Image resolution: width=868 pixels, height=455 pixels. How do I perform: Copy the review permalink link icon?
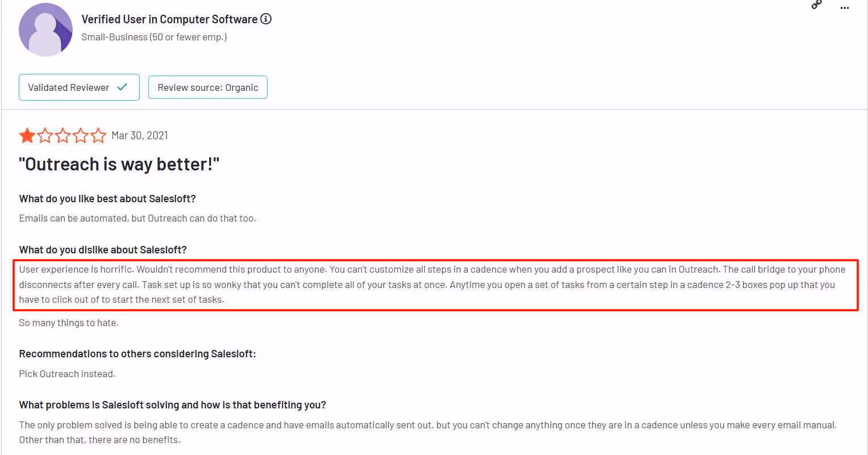(x=816, y=5)
